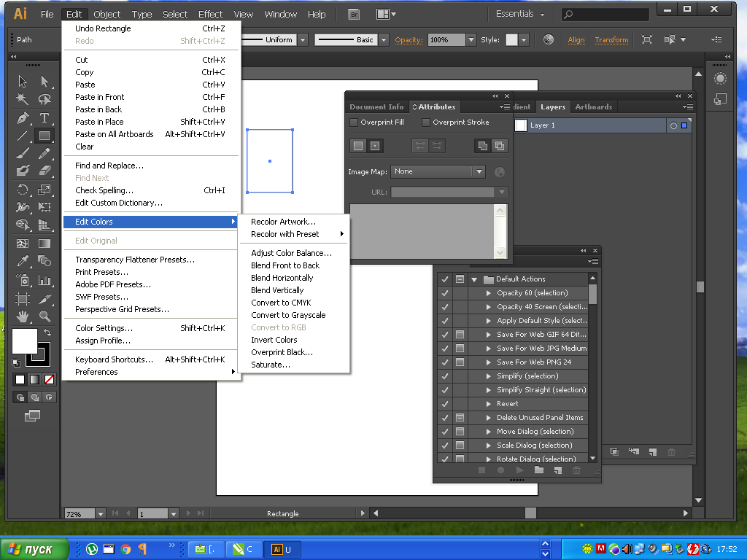The width and height of the screenshot is (747, 560).
Task: Choose the Magic Wand tool
Action: coord(23,99)
